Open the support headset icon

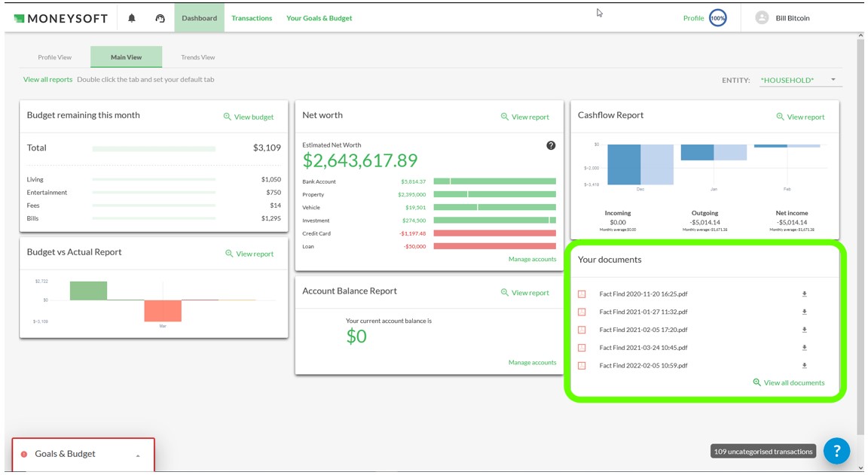pos(160,18)
